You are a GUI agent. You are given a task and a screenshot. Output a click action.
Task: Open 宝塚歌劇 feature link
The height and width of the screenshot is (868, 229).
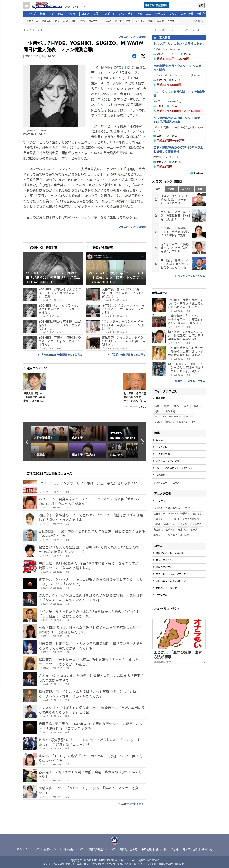point(161,475)
